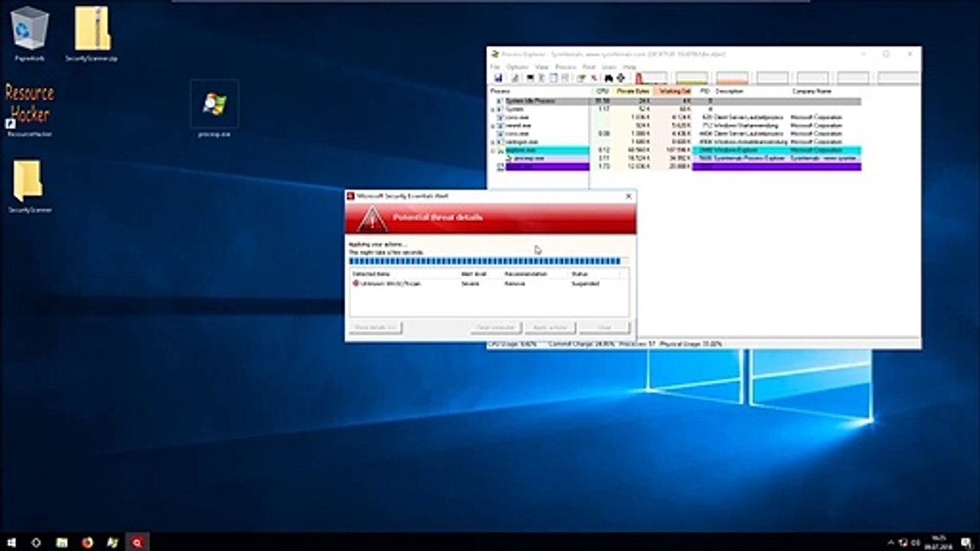The width and height of the screenshot is (980, 551).
Task: Select the Resource Hacker desktop shortcut
Action: (x=30, y=109)
